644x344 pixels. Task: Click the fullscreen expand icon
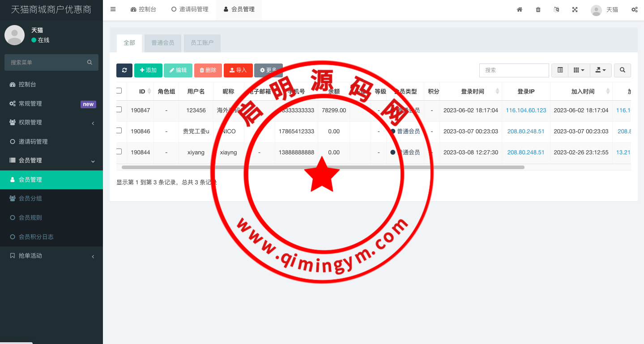[575, 9]
